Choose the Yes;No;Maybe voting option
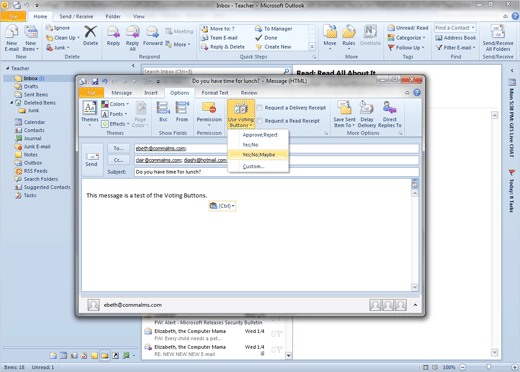 (x=258, y=155)
